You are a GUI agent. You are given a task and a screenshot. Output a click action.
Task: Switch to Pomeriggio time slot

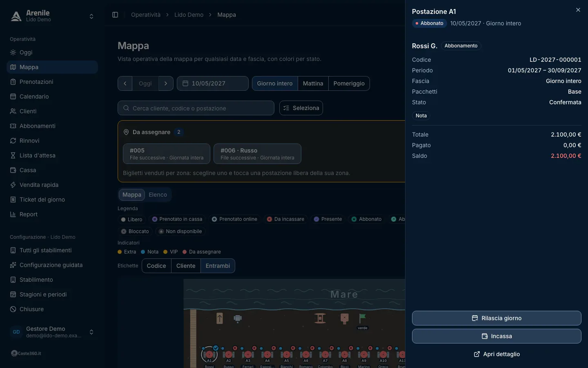coord(349,83)
